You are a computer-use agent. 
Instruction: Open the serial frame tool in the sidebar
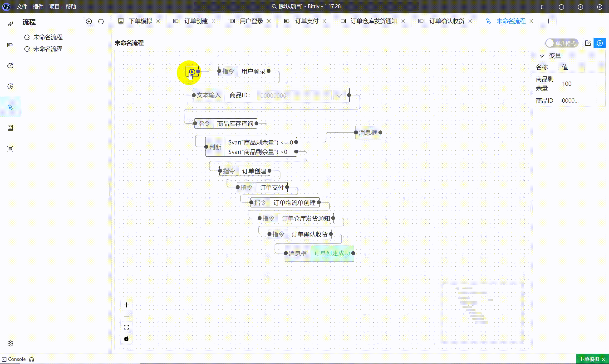[x=10, y=45]
